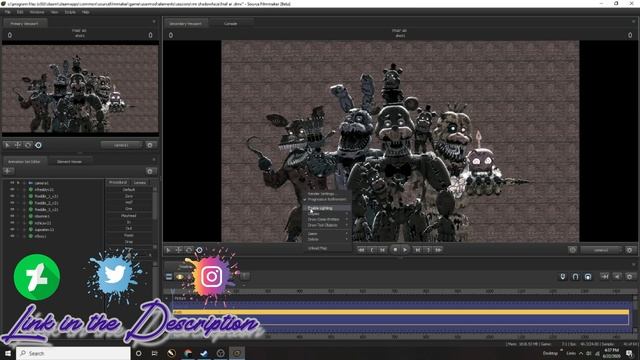
Task: Toggle the checked Progressive Refinement entry
Action: (327, 200)
